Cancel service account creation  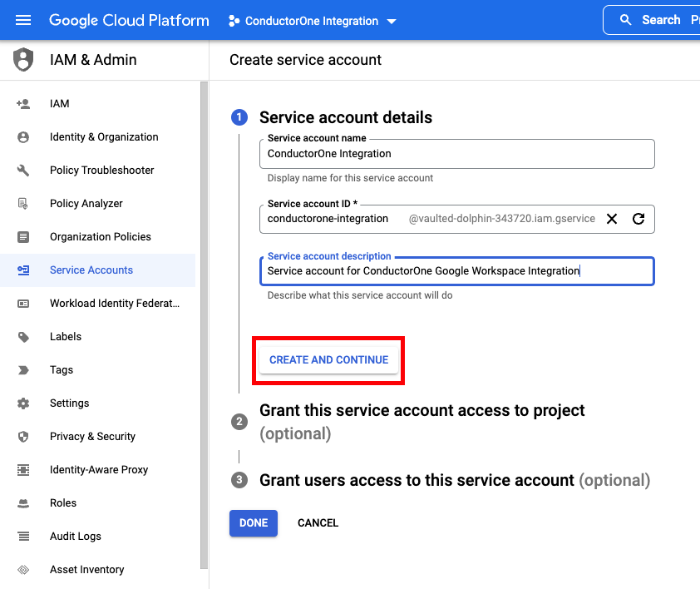(318, 522)
